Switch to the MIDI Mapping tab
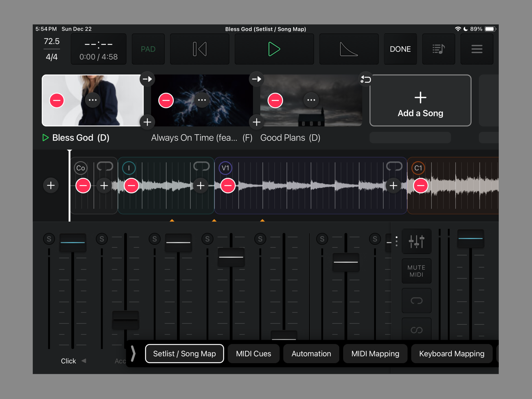532x399 pixels. [375, 354]
